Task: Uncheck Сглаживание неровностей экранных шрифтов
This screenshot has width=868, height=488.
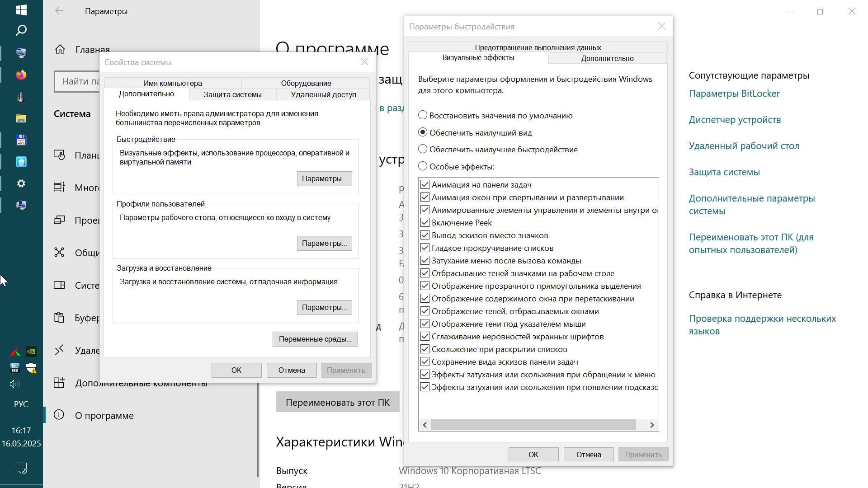Action: [425, 336]
